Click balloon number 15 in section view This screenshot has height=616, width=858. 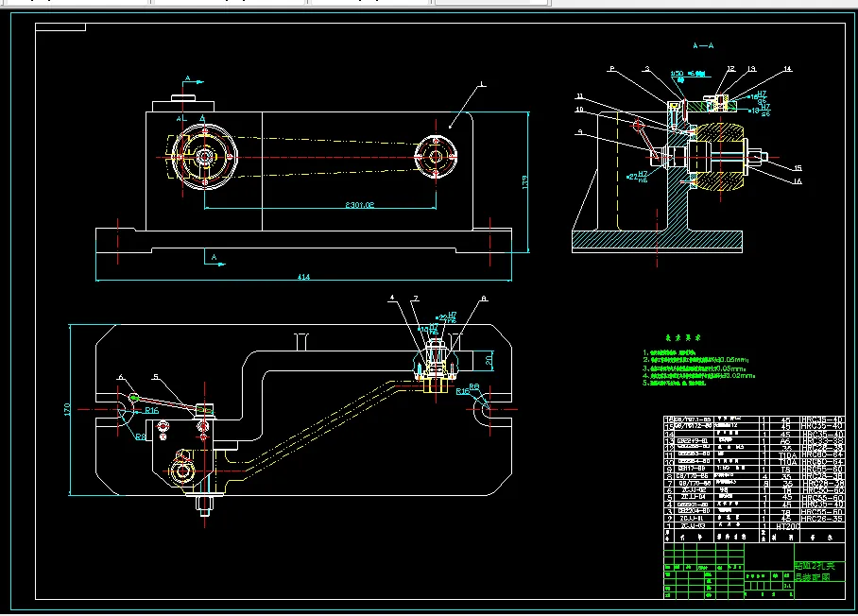798,168
